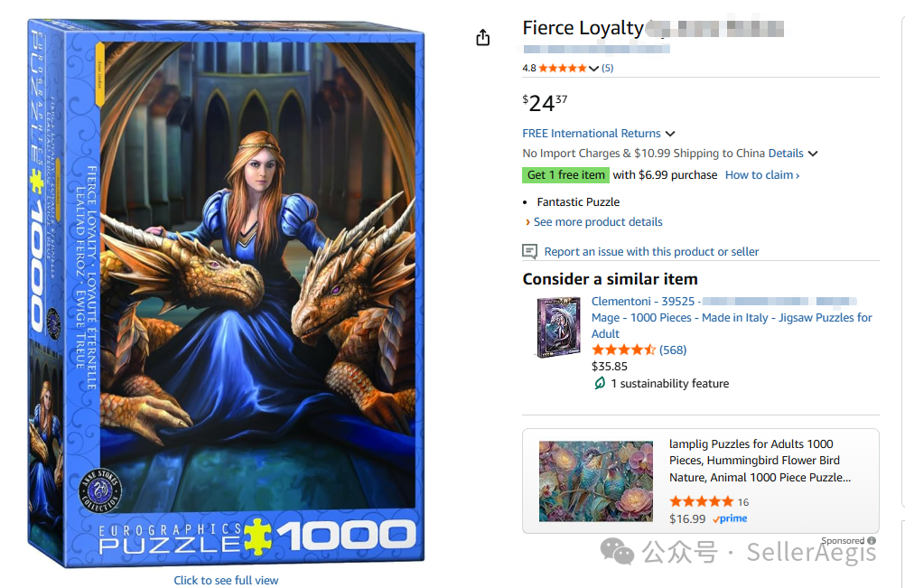Click the Sponsored info icon
The image size is (905, 588).
click(x=872, y=540)
